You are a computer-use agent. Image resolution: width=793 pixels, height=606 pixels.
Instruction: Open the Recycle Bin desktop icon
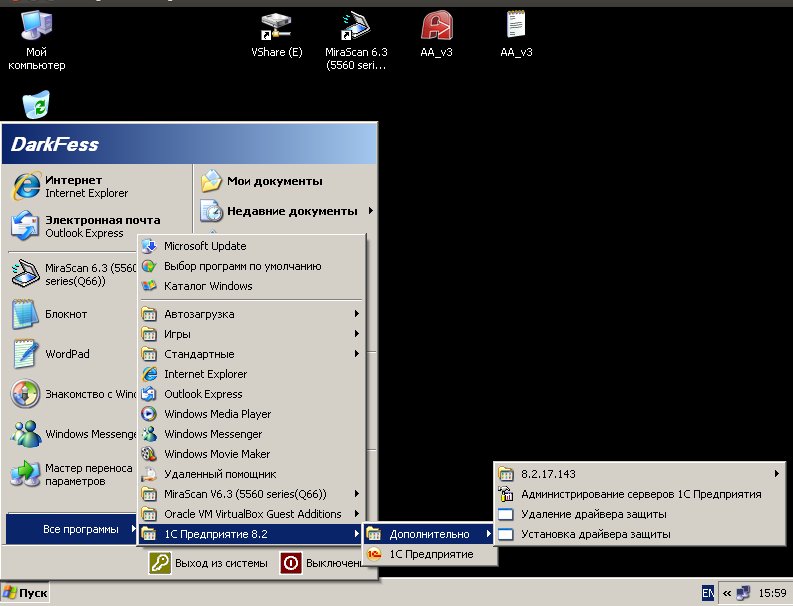(x=36, y=104)
